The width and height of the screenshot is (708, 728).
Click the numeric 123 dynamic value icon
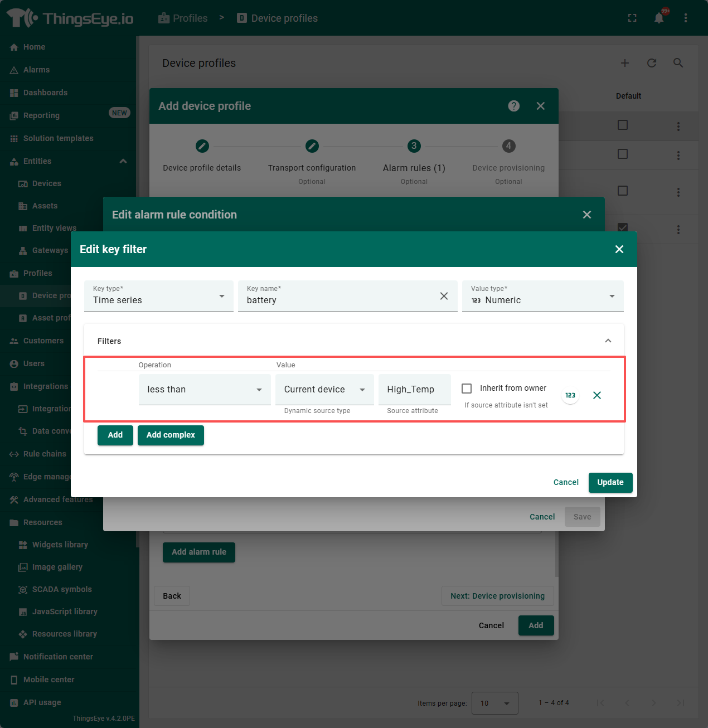pyautogui.click(x=570, y=395)
